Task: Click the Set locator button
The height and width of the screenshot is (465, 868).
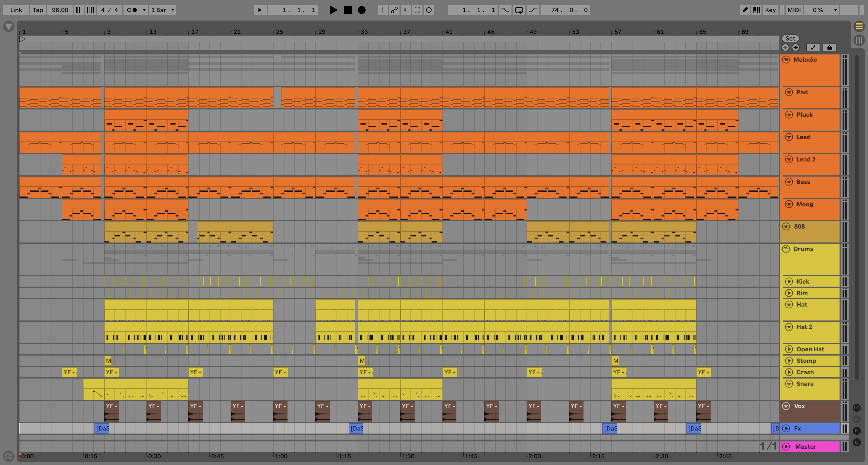Action: (x=790, y=38)
